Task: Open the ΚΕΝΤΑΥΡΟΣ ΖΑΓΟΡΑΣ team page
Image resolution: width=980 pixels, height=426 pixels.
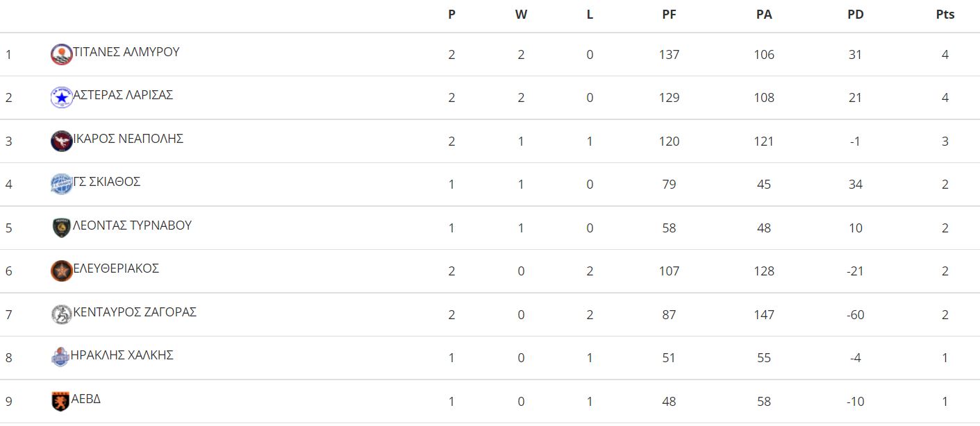Action: 135,312
